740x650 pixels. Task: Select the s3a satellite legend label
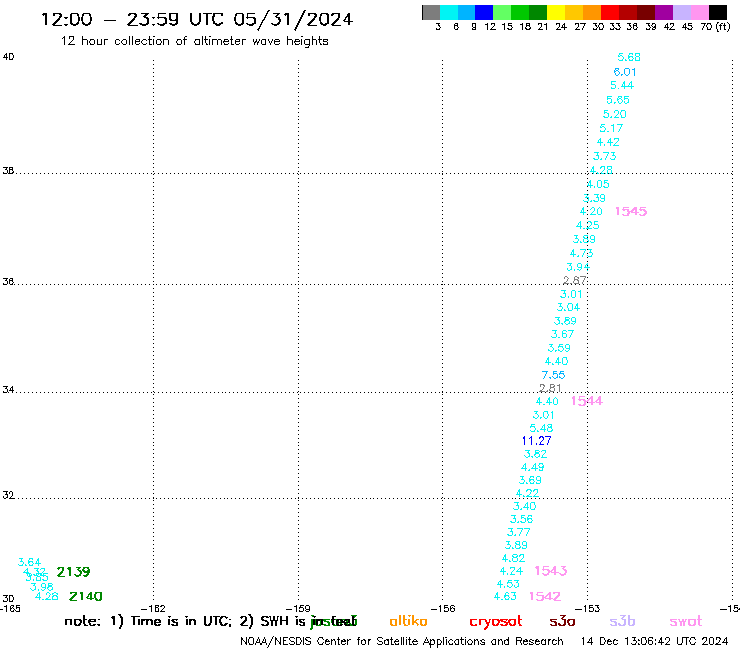[562, 621]
